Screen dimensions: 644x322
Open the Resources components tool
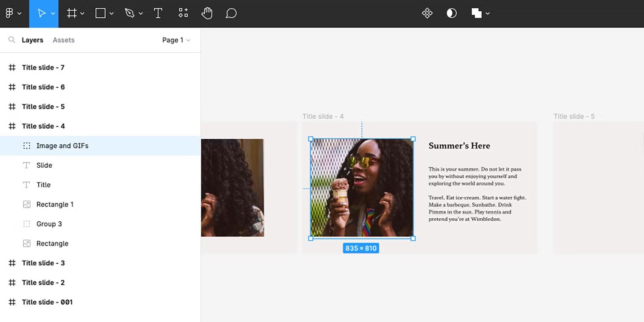coord(183,13)
